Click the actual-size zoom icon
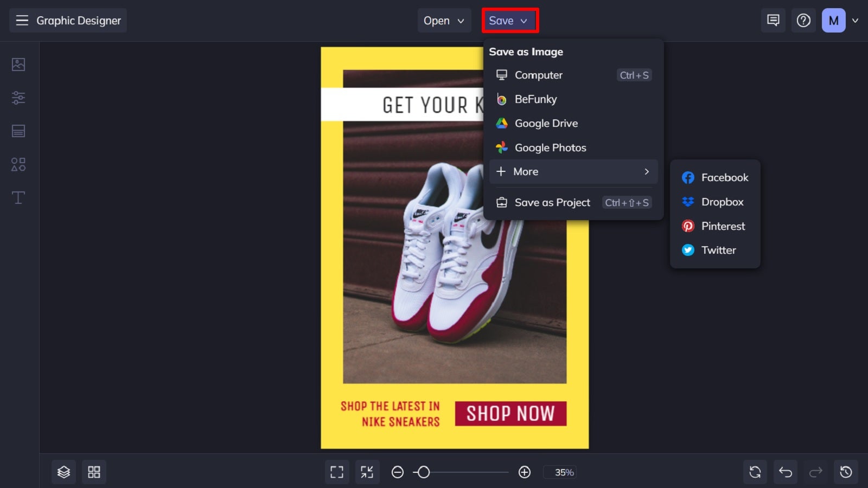The image size is (868, 488). [x=367, y=472]
